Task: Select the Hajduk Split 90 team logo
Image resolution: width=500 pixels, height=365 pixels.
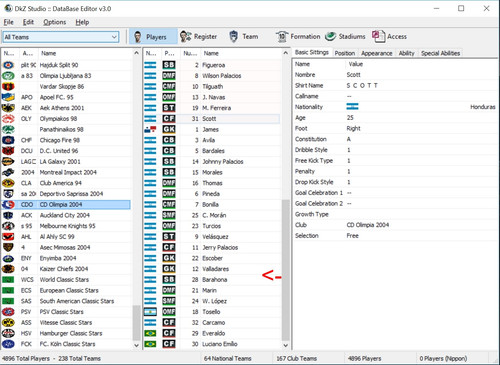Action: pos(8,65)
